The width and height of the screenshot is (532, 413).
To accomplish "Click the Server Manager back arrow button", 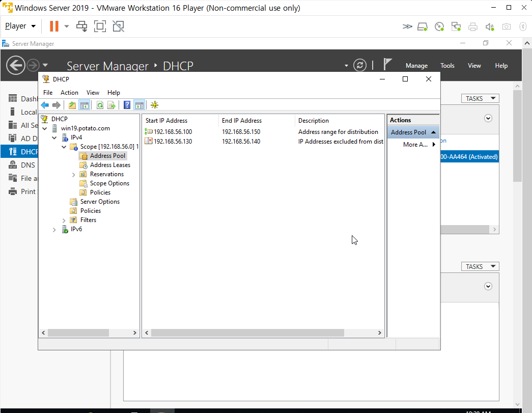I will 16,65.
